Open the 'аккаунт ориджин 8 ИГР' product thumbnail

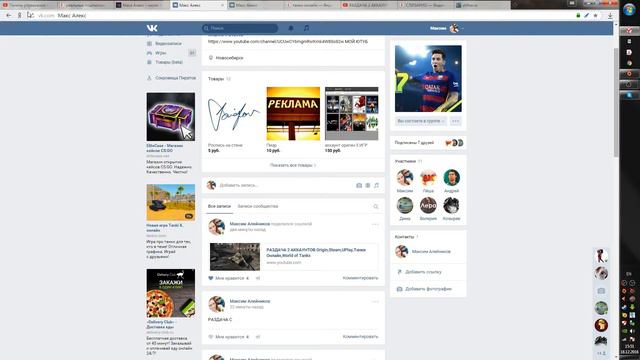pos(351,113)
